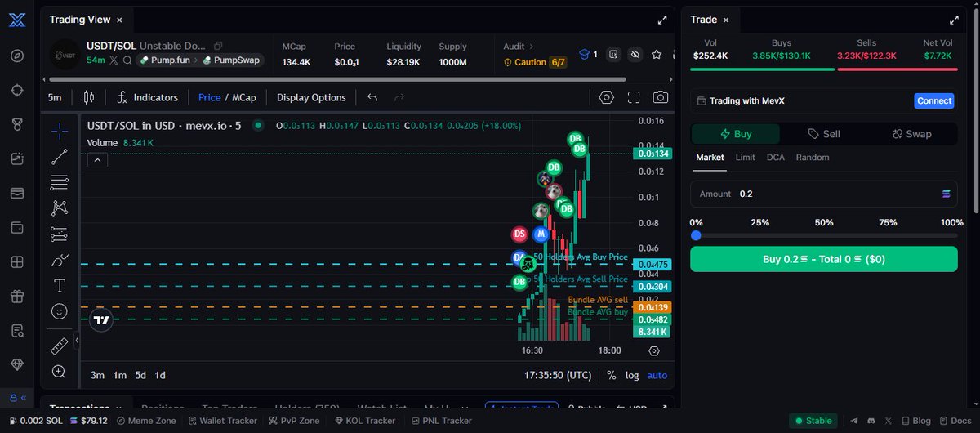Open the Pump.fun link
The image size is (980, 433).
point(167,60)
